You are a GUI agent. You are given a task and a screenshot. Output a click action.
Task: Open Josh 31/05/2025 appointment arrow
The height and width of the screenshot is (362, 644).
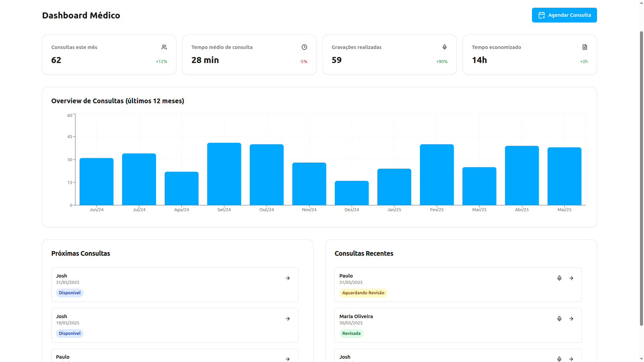288,278
